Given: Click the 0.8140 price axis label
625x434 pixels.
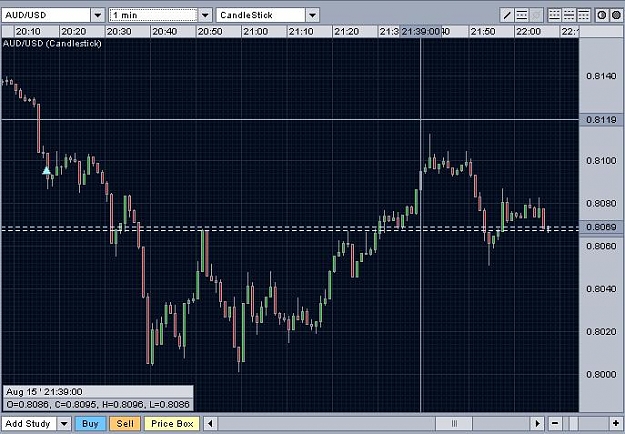Looking at the screenshot, I should point(601,76).
